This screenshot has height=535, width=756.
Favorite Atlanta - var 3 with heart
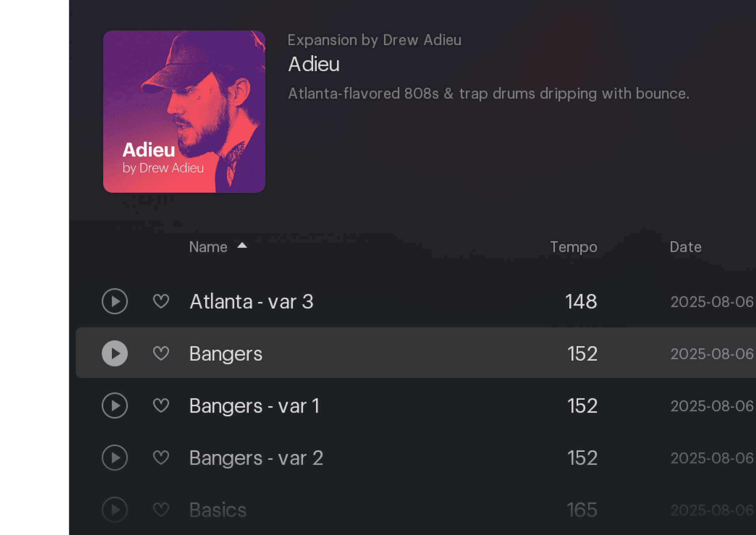(x=161, y=302)
